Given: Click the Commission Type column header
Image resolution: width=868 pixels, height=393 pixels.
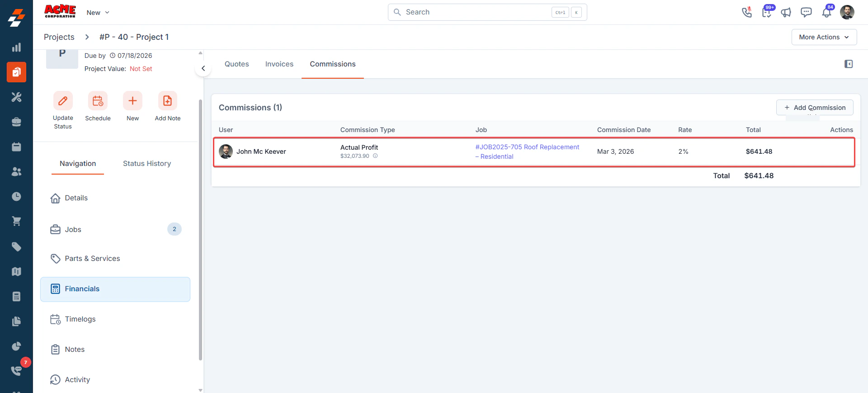Looking at the screenshot, I should click(x=368, y=130).
